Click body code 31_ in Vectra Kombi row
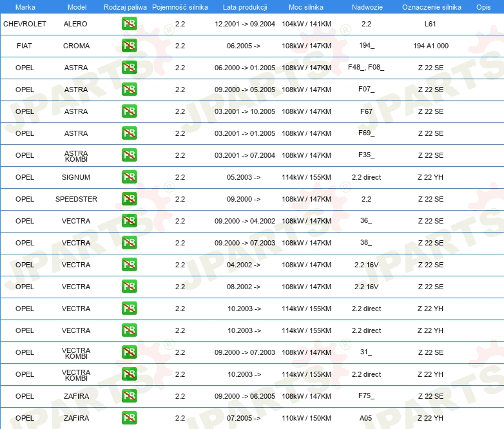Image resolution: width=504 pixels, height=429 pixels. tap(366, 352)
